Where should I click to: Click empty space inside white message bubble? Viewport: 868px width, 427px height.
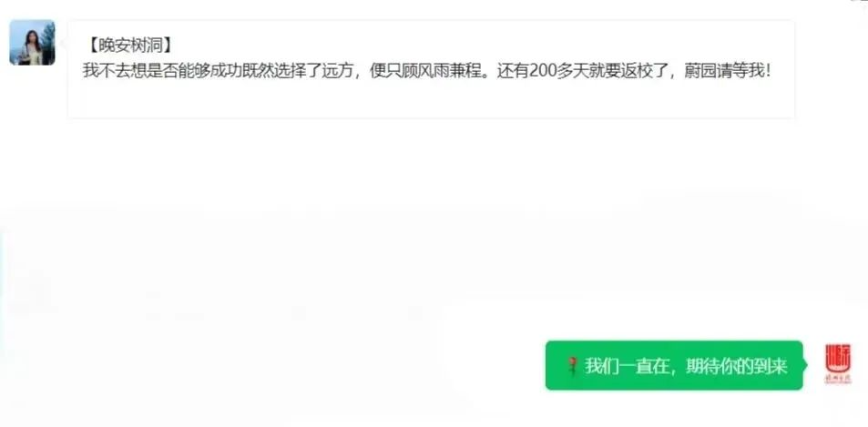[x=431, y=101]
